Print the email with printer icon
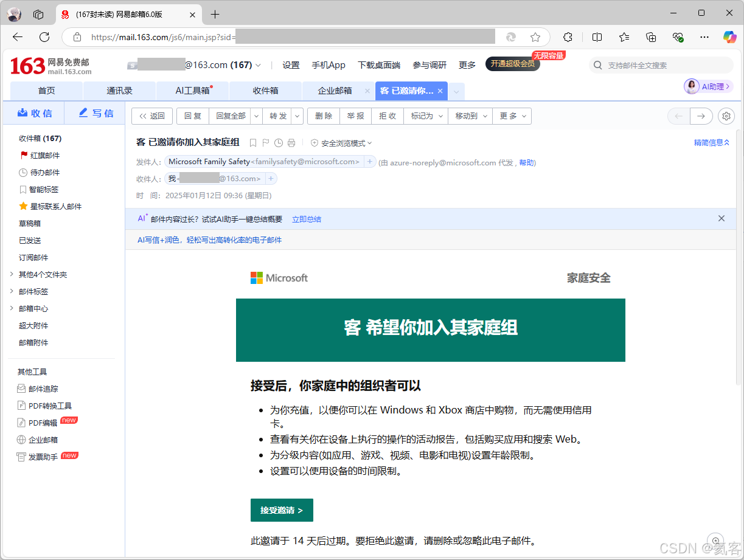 click(x=291, y=143)
